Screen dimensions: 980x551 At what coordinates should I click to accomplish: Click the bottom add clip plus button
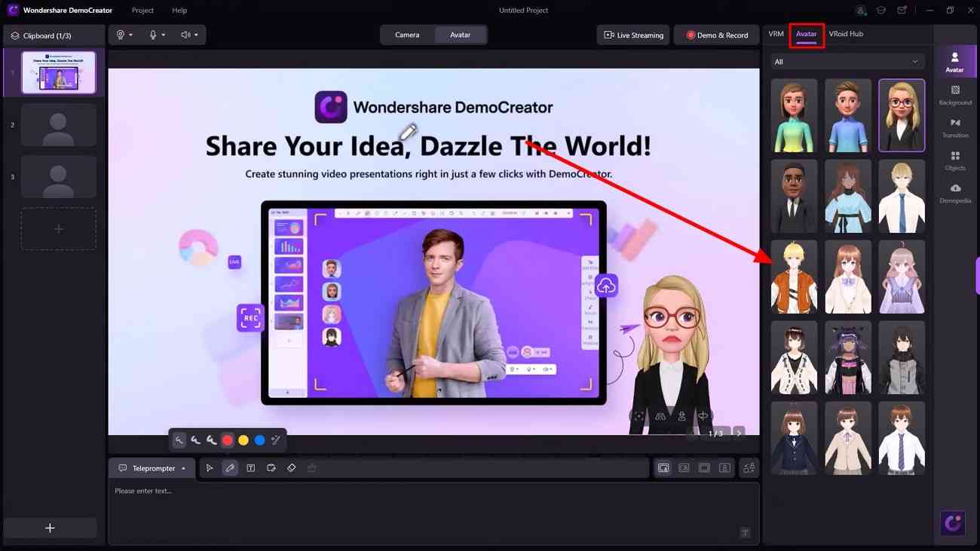50,528
